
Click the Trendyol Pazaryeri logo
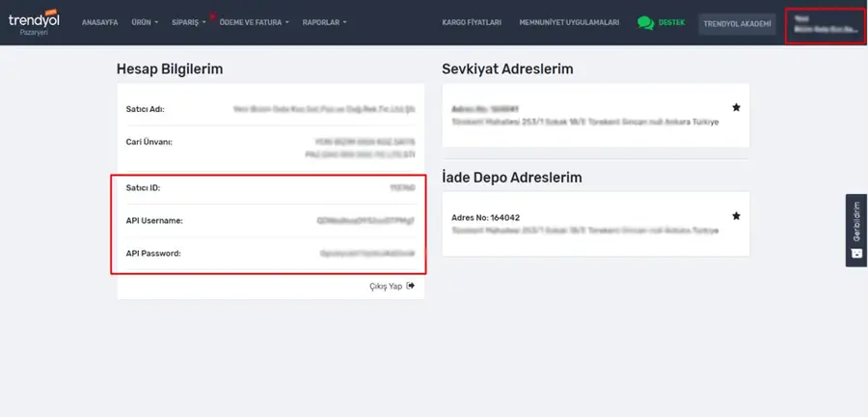34,22
